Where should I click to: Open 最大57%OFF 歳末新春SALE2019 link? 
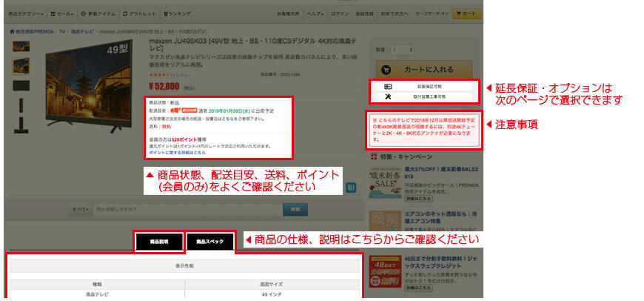441,172
